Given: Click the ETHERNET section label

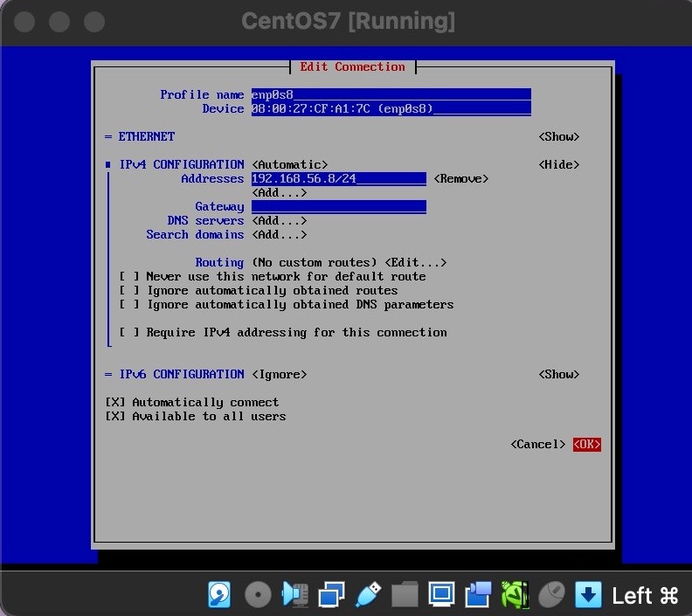Looking at the screenshot, I should [147, 137].
